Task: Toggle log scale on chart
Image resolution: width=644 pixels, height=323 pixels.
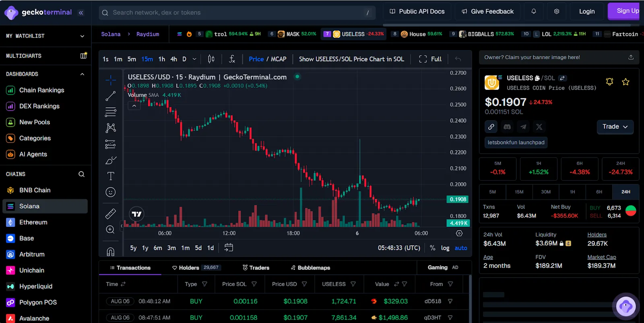Action: tap(445, 248)
